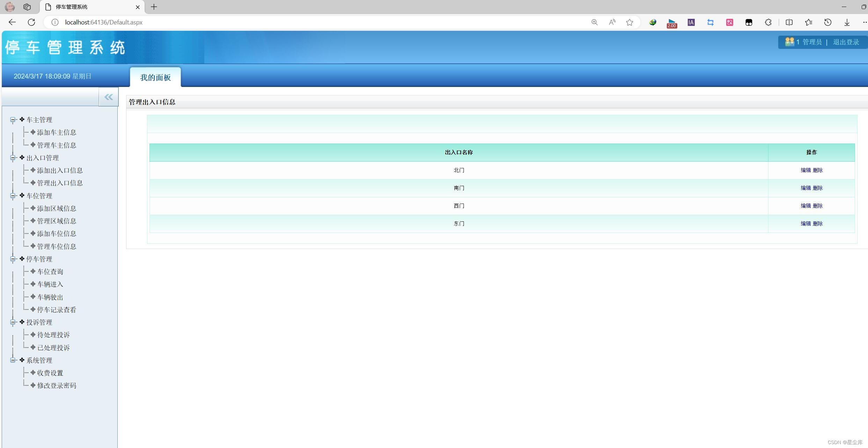Screen dimensions: 868x448
Task: Collapse the 系统管理 tree node
Action: coord(13,360)
